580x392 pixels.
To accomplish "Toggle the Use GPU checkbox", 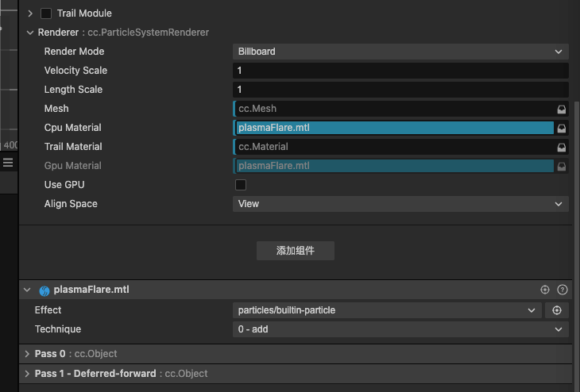I will tap(241, 185).
